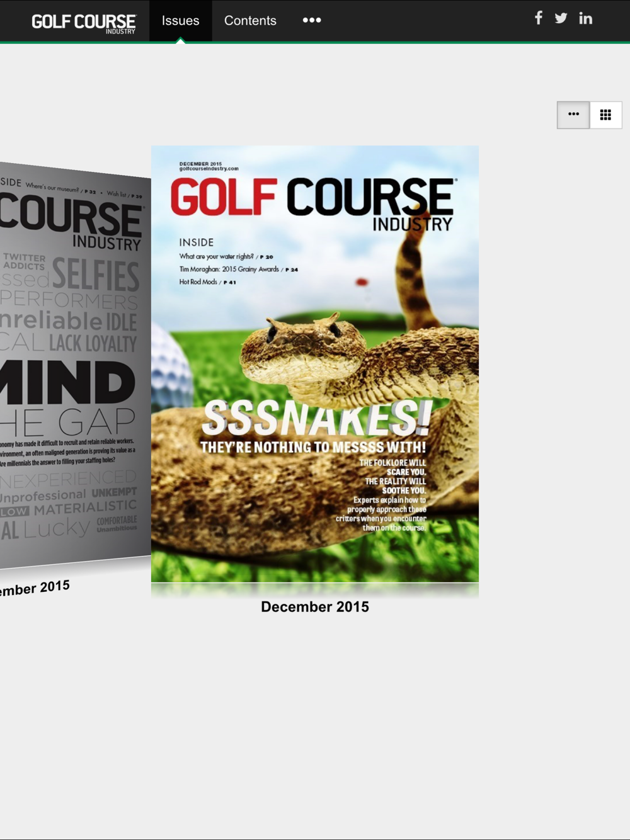Open the Twitter icon link
This screenshot has width=630, height=840.
(561, 18)
